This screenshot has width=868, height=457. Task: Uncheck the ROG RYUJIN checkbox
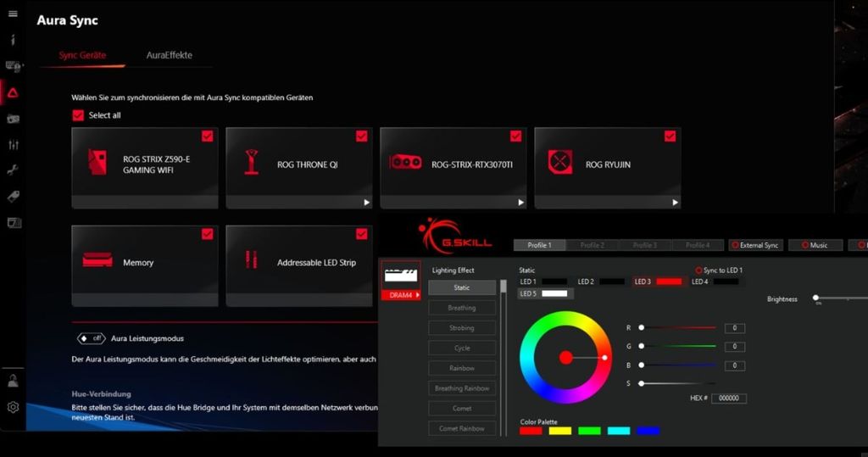click(x=670, y=137)
